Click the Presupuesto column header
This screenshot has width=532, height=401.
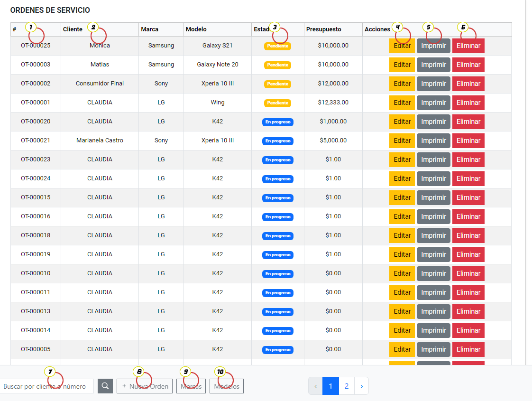[323, 29]
